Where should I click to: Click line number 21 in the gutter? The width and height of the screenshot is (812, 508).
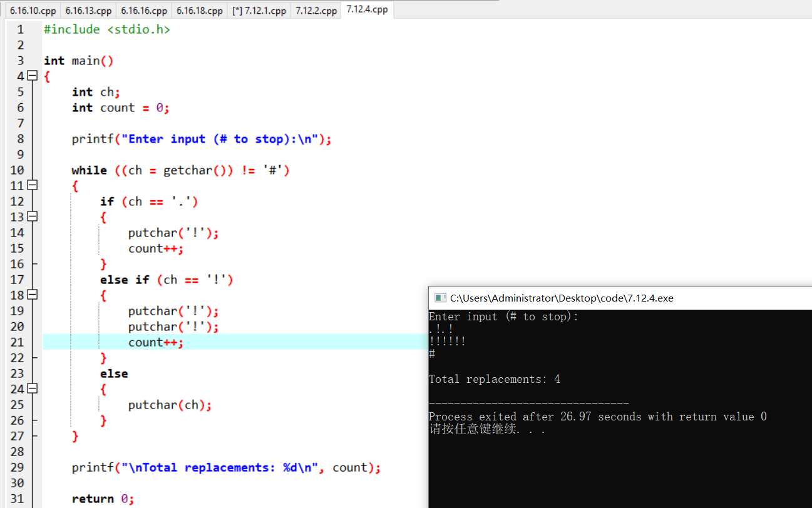[x=17, y=342]
